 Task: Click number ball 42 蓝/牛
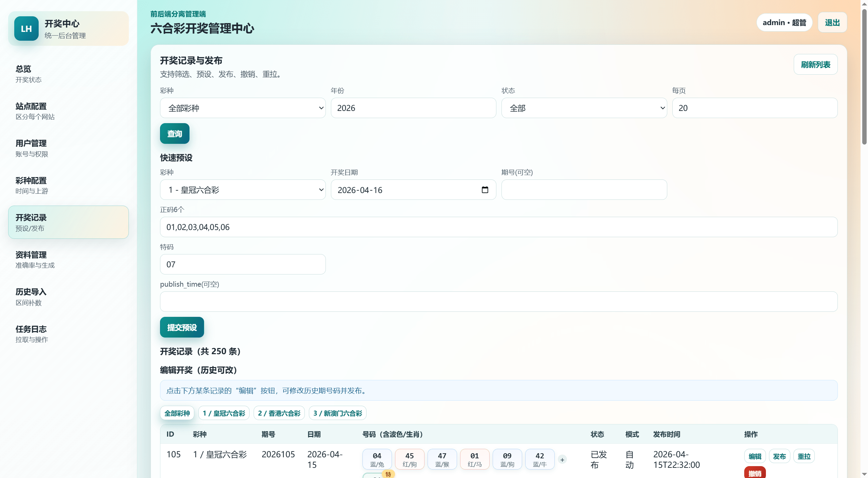pos(540,459)
